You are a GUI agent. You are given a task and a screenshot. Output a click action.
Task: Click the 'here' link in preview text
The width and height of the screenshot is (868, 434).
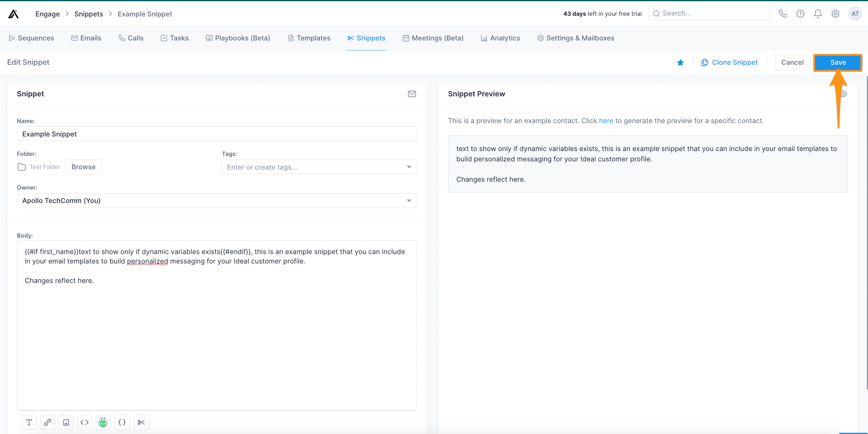pyautogui.click(x=606, y=121)
